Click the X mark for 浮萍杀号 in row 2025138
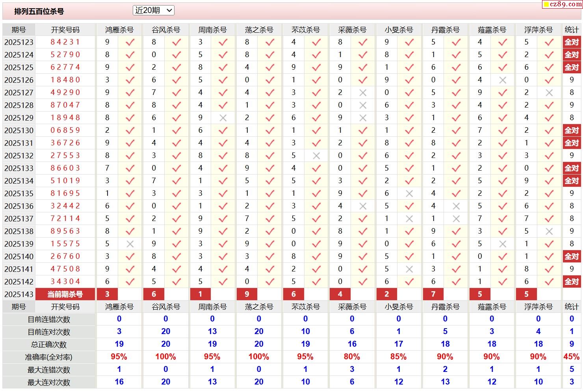This screenshot has width=583, height=392. coord(549,231)
